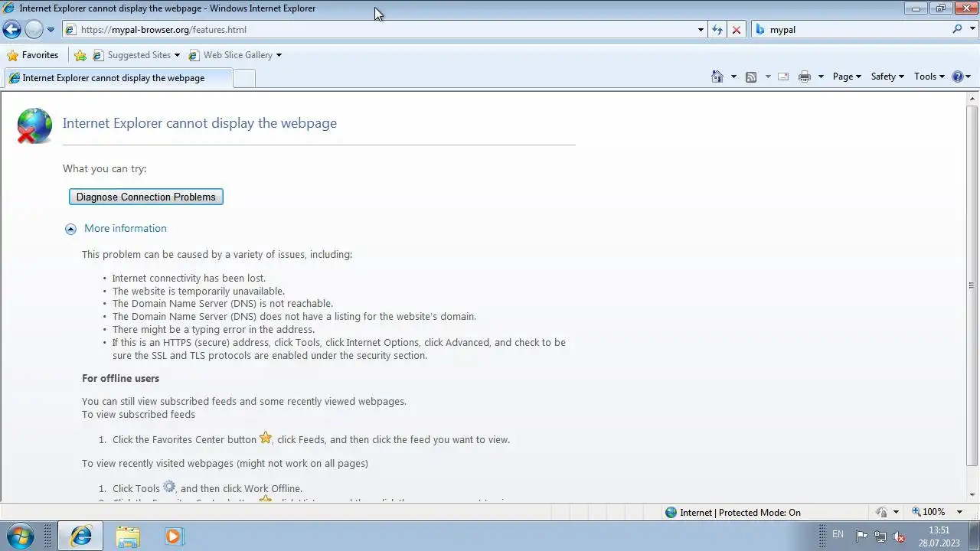Click the Action Center flag icon
Viewport: 980px width, 551px height.
[861, 536]
